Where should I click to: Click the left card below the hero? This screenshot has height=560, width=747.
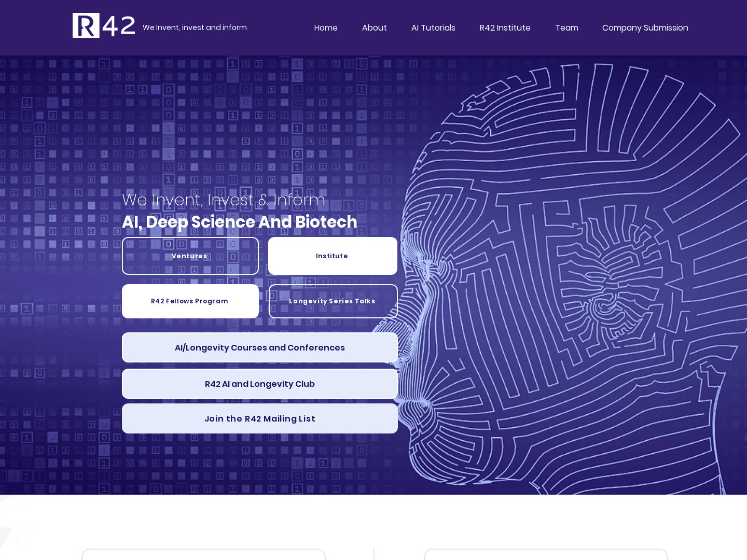point(203,554)
